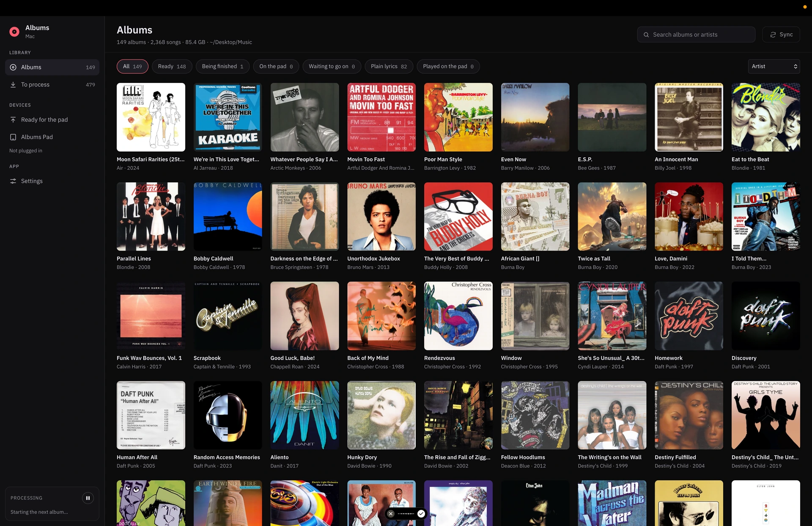Cancel the floating dictation overlay with X

(391, 514)
